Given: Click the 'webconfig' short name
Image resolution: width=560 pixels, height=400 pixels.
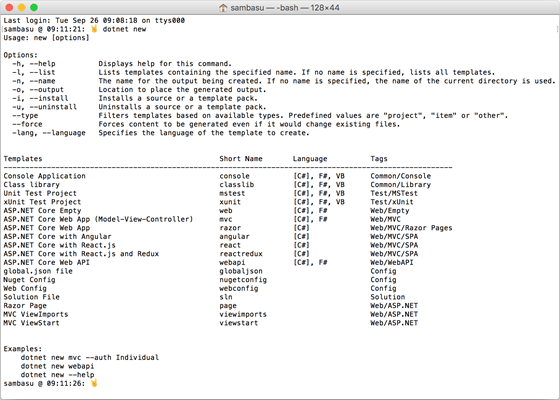Looking at the screenshot, I should coord(239,288).
